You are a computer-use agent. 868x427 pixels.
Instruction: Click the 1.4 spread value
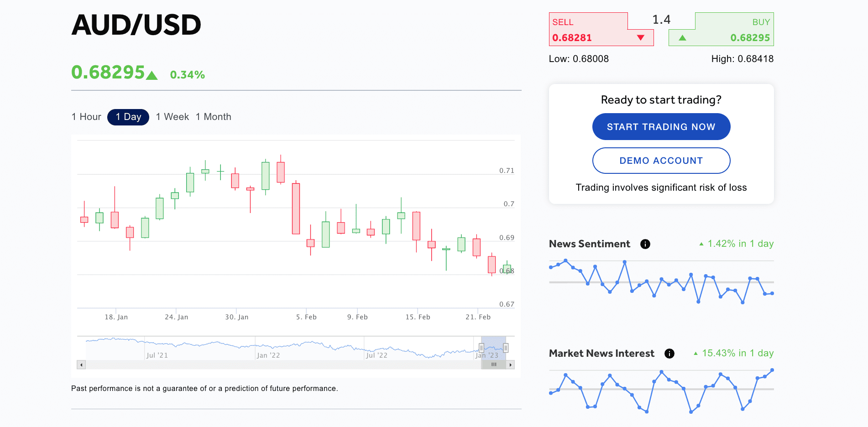point(661,20)
